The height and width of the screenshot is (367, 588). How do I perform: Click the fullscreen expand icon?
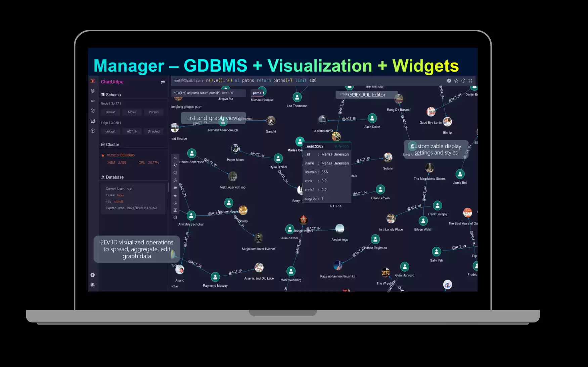(x=470, y=81)
